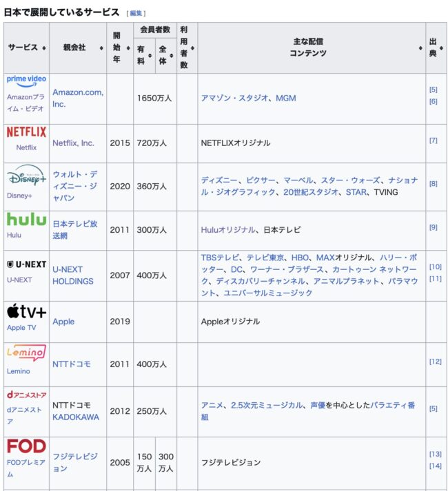Open TBSテレビ content link

[x=220, y=258]
